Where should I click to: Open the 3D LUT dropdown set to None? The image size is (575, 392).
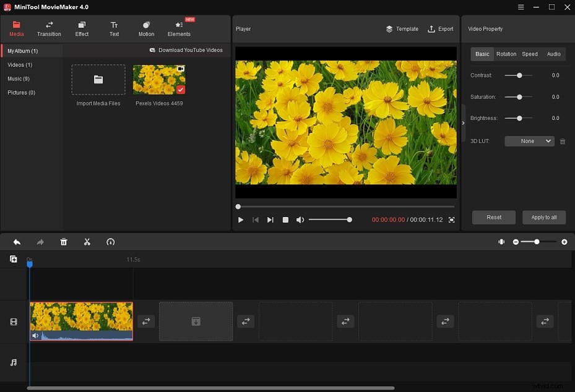(x=529, y=141)
